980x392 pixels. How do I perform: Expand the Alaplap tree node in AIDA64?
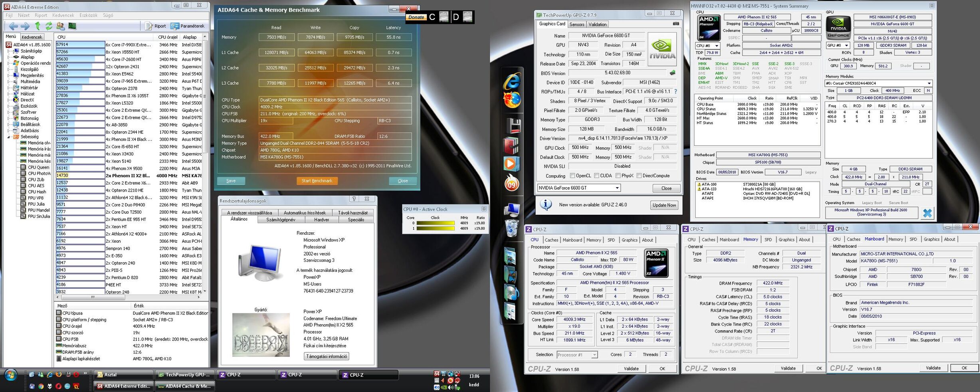click(9, 57)
